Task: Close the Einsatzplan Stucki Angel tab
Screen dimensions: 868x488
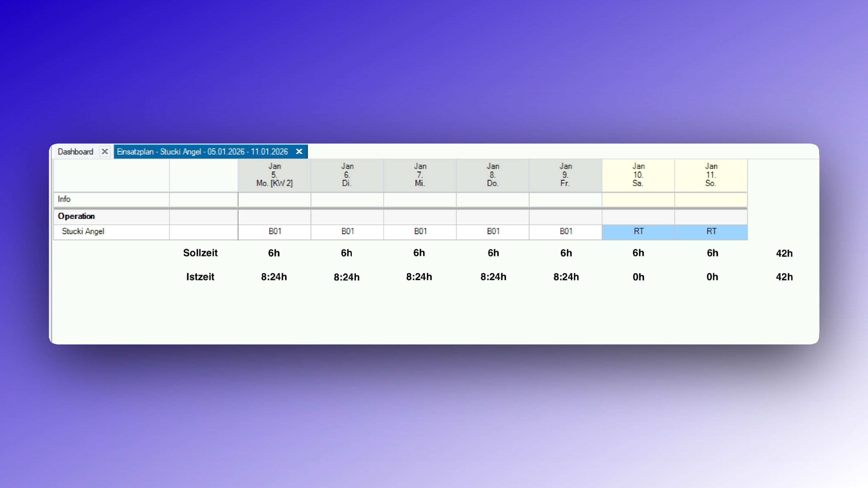Action: coord(299,151)
